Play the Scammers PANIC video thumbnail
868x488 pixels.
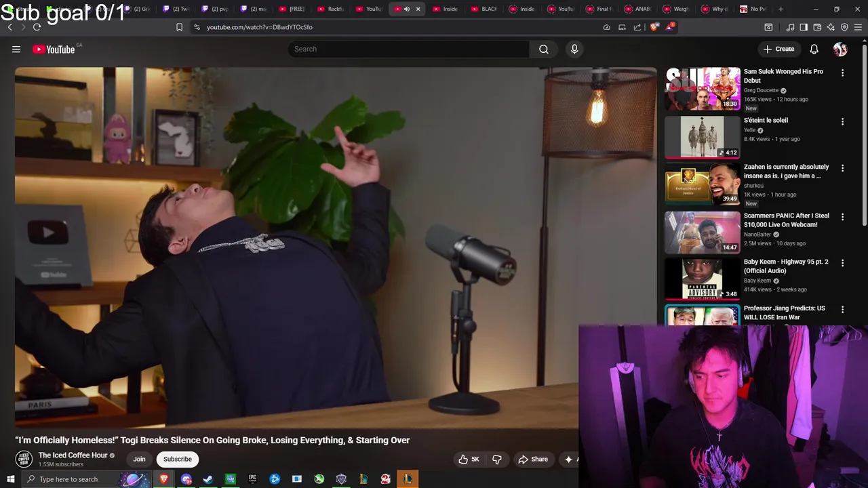tap(703, 232)
